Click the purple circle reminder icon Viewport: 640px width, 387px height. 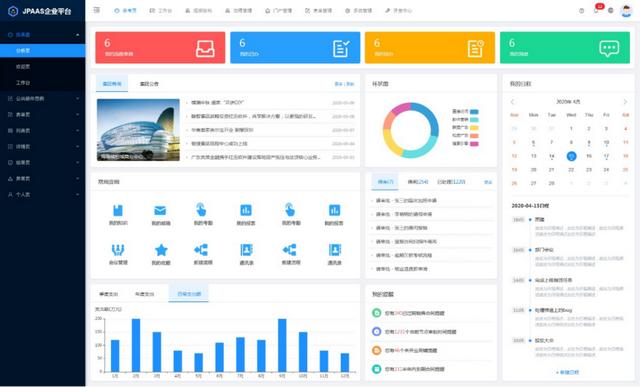(x=376, y=331)
